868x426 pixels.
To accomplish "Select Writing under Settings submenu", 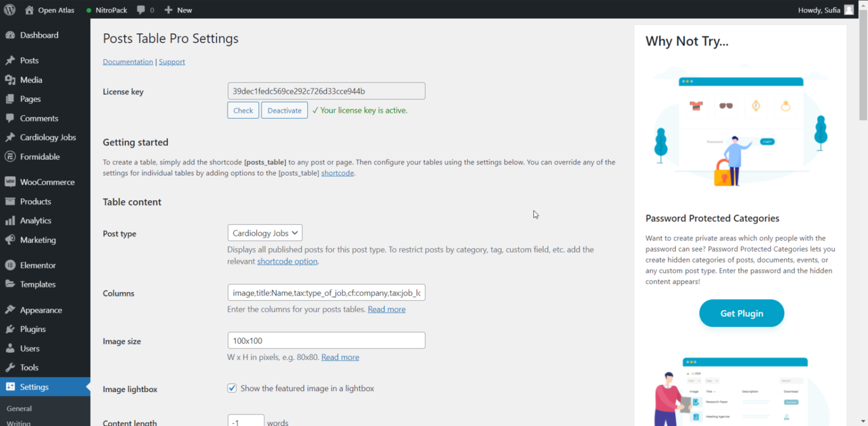I will point(18,423).
